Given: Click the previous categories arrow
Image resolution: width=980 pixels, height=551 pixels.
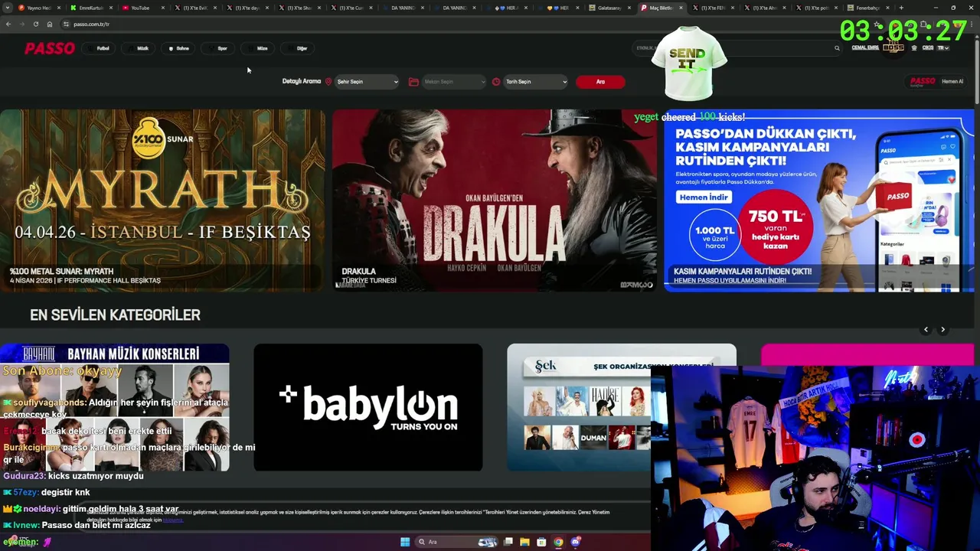Looking at the screenshot, I should [926, 329].
